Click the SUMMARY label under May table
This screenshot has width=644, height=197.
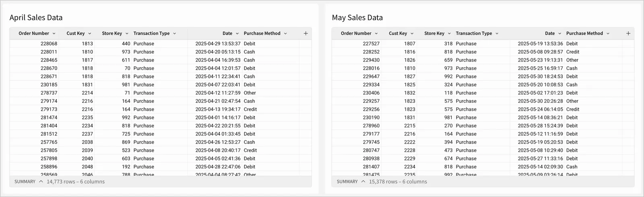pos(347,182)
